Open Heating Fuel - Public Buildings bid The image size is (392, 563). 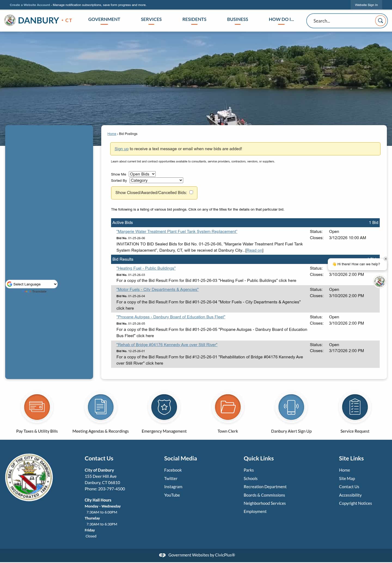click(x=146, y=268)
